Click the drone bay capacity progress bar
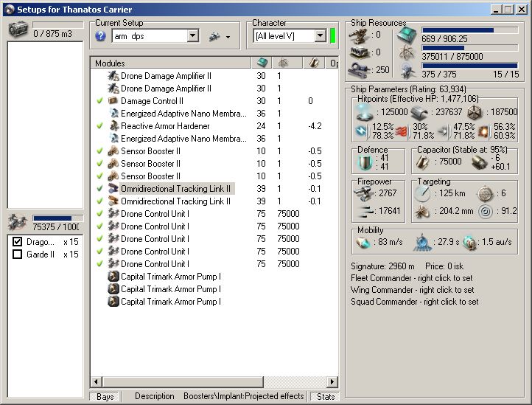The image size is (532, 405). point(57,218)
